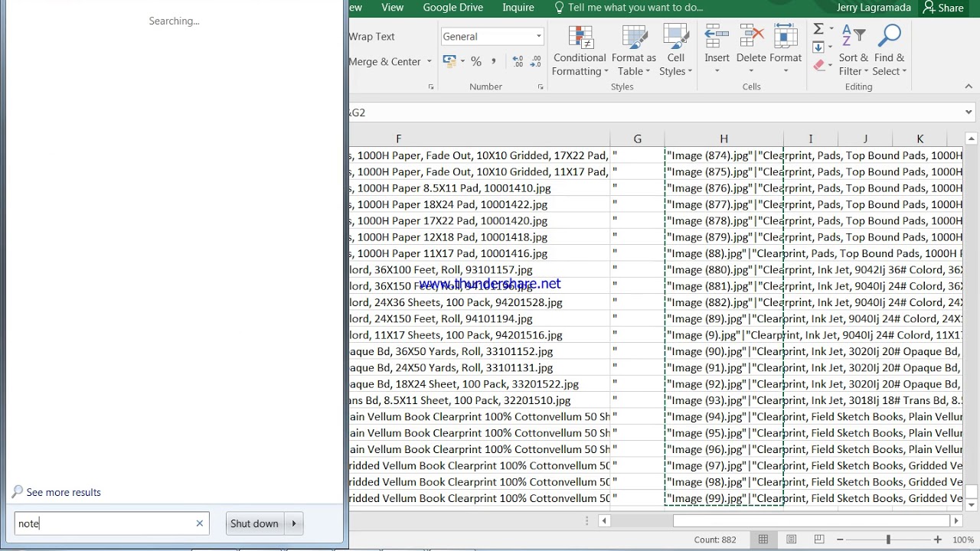The height and width of the screenshot is (551, 980).
Task: Click horizontal scroll right arrow
Action: click(x=955, y=521)
